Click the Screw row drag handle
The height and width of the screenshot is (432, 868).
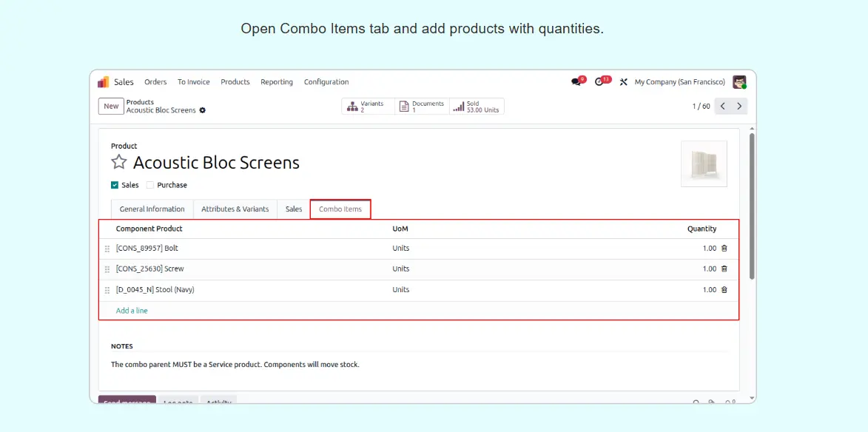coord(107,269)
